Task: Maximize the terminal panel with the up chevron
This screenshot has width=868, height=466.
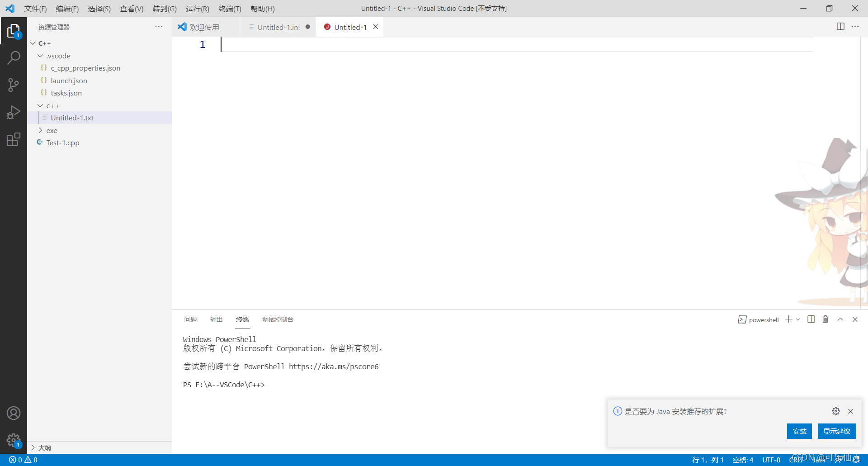Action: 840,319
